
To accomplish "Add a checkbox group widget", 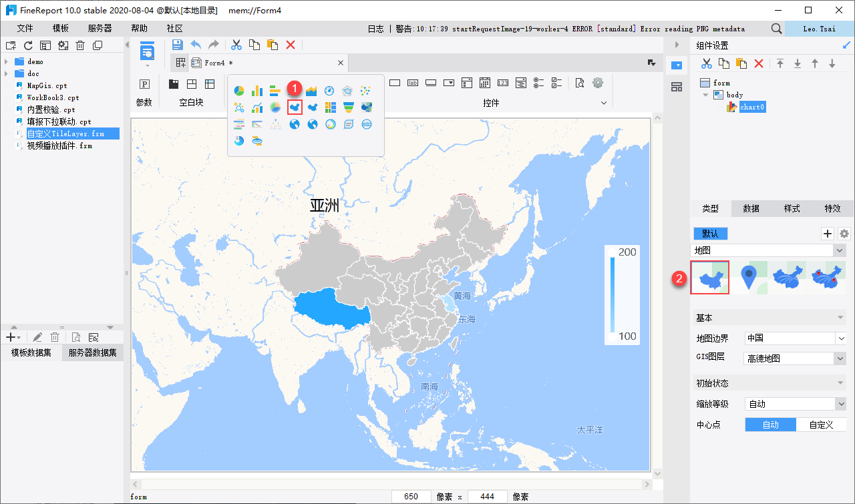I will pos(557,83).
